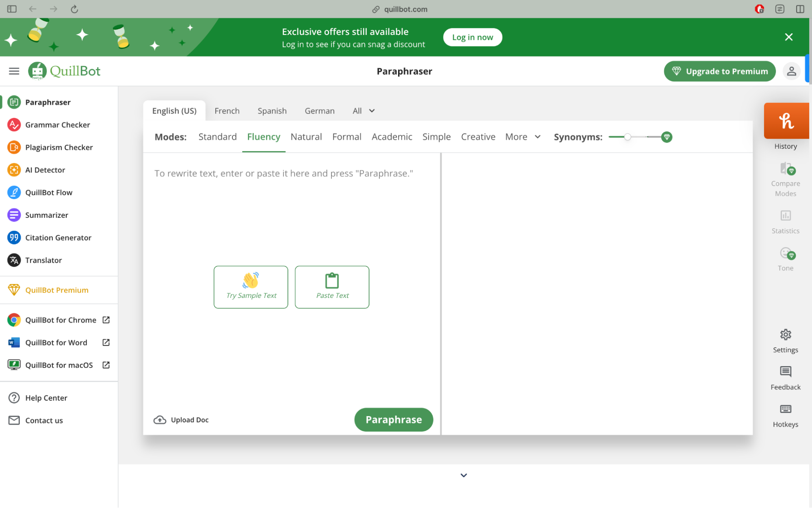Click Upgrade to Premium button
The image size is (812, 508).
click(x=719, y=71)
